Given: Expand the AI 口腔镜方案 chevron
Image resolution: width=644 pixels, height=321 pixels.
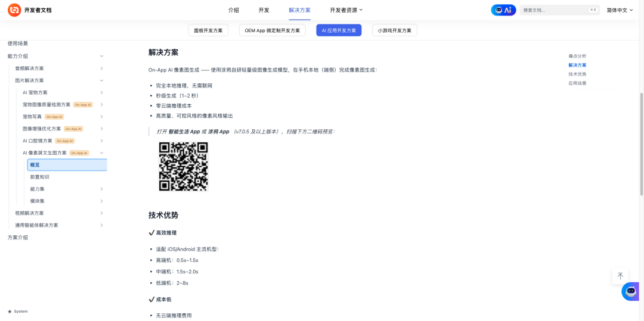Looking at the screenshot, I should 101,141.
